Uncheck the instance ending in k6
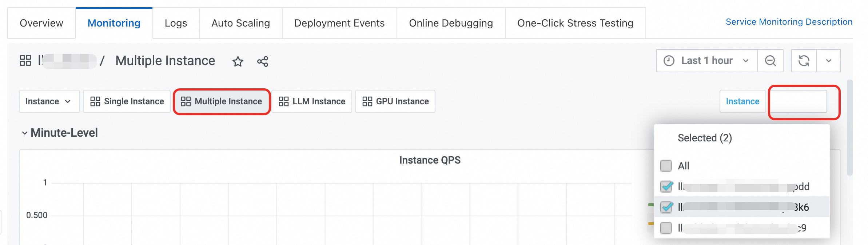Screen dimensions: 868x245 pos(666,207)
